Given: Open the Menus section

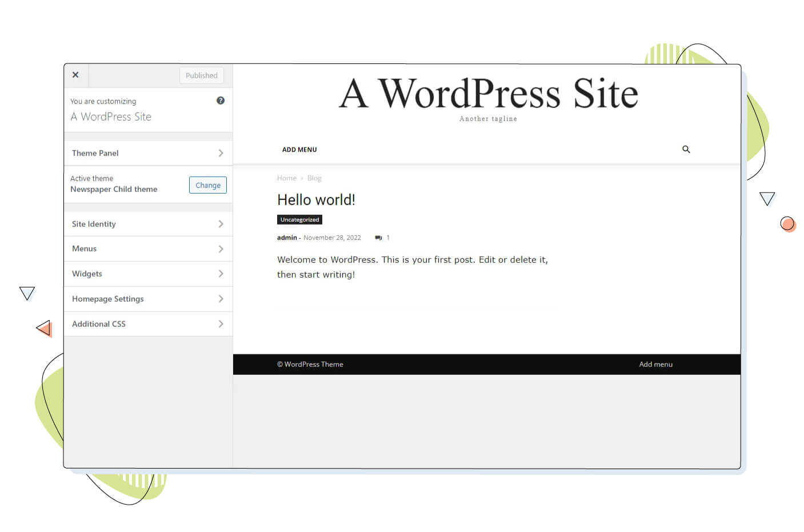Looking at the screenshot, I should pyautogui.click(x=149, y=249).
